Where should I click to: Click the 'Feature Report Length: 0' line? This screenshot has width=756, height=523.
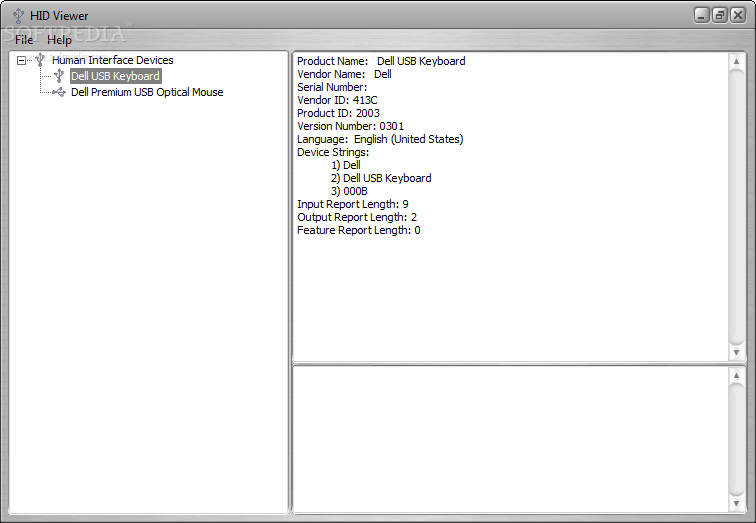coord(358,230)
